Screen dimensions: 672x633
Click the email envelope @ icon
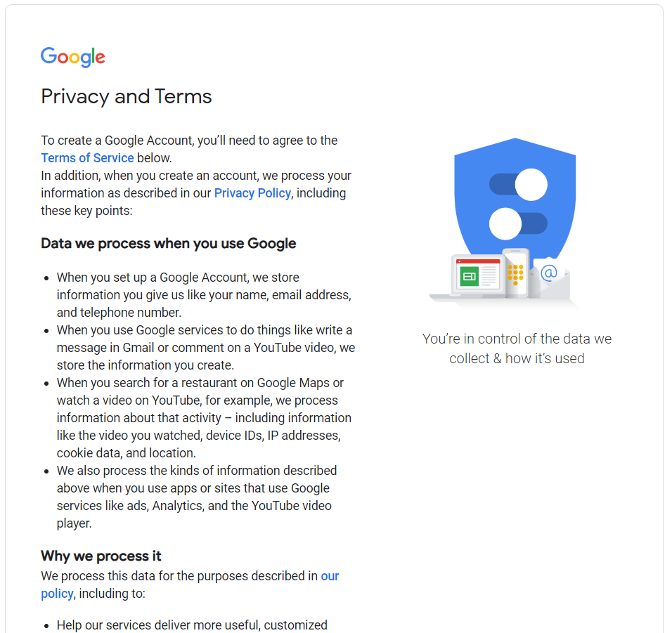tap(549, 278)
